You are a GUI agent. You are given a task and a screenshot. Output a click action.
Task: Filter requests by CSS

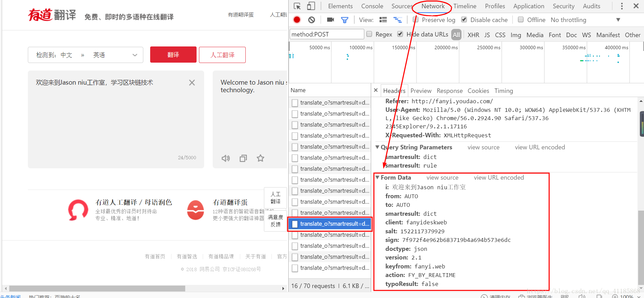pyautogui.click(x=500, y=35)
